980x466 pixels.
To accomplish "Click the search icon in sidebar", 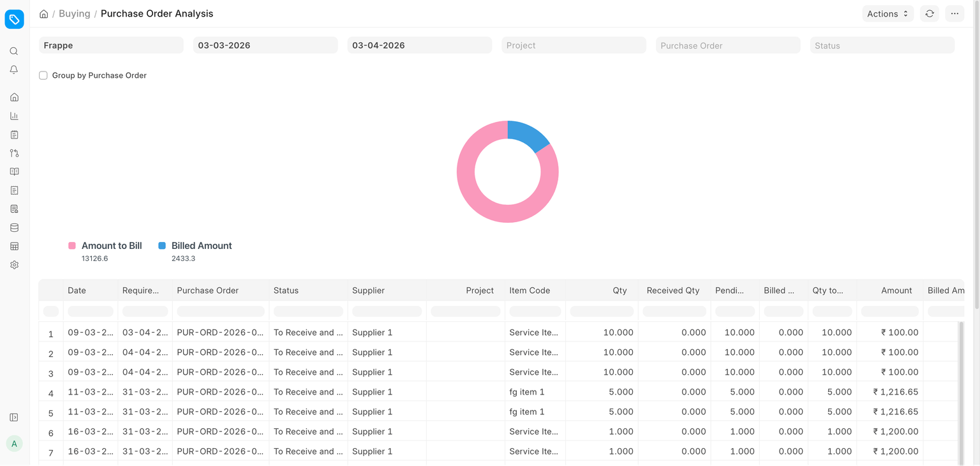I will [x=14, y=51].
